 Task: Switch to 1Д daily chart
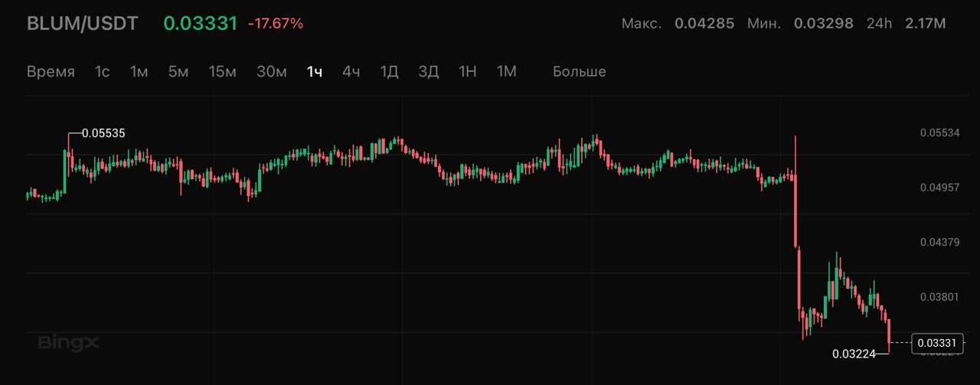(390, 72)
